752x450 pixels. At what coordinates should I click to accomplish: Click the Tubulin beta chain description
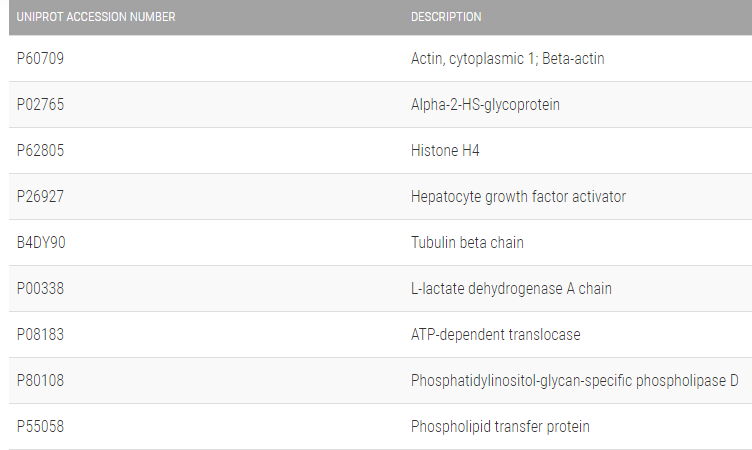(x=467, y=243)
